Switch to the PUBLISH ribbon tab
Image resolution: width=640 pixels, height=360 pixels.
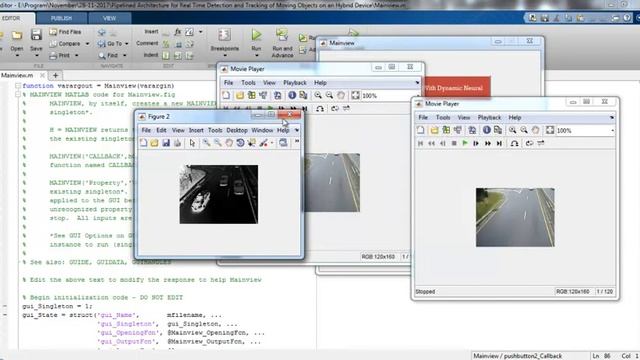[x=61, y=18]
